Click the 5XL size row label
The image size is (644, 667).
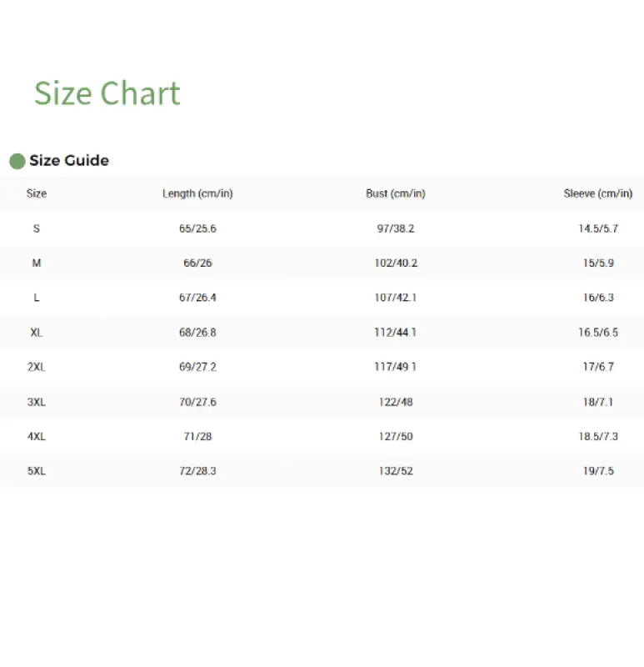[37, 471]
